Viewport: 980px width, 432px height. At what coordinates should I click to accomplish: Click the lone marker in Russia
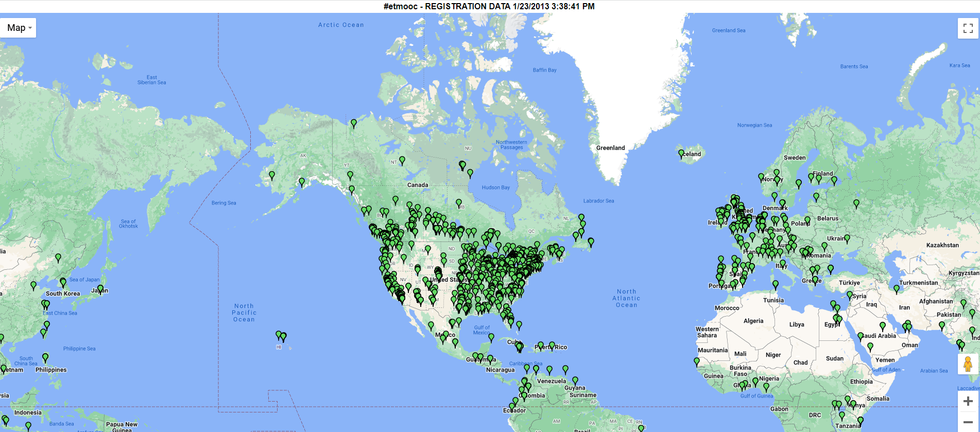[856, 203]
